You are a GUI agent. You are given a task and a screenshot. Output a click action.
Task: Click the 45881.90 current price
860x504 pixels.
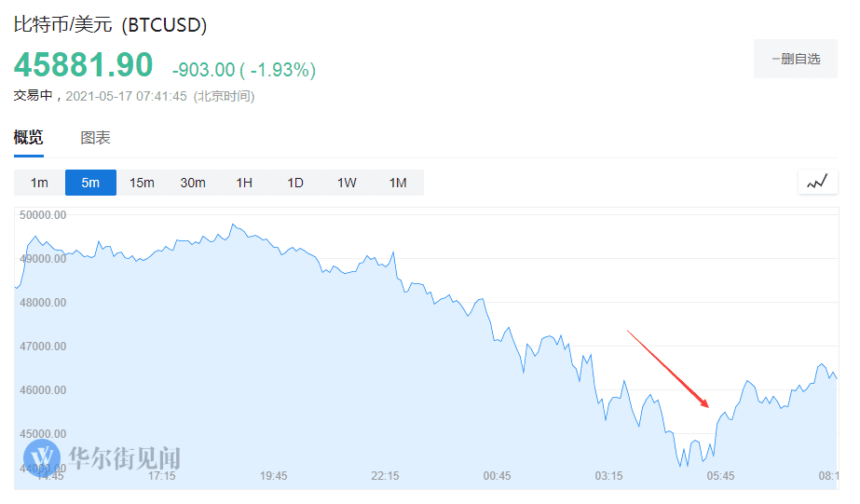click(x=83, y=65)
